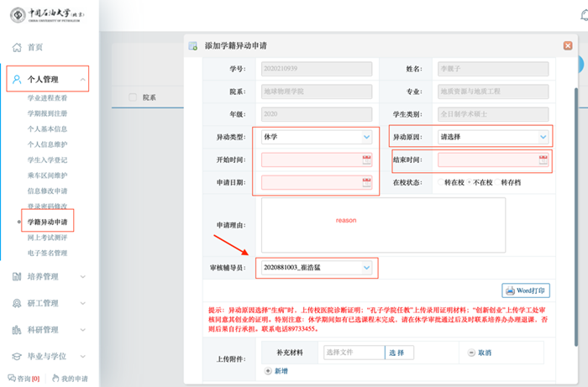
Task: Click inside the 申请理由 text area
Action: (382, 225)
